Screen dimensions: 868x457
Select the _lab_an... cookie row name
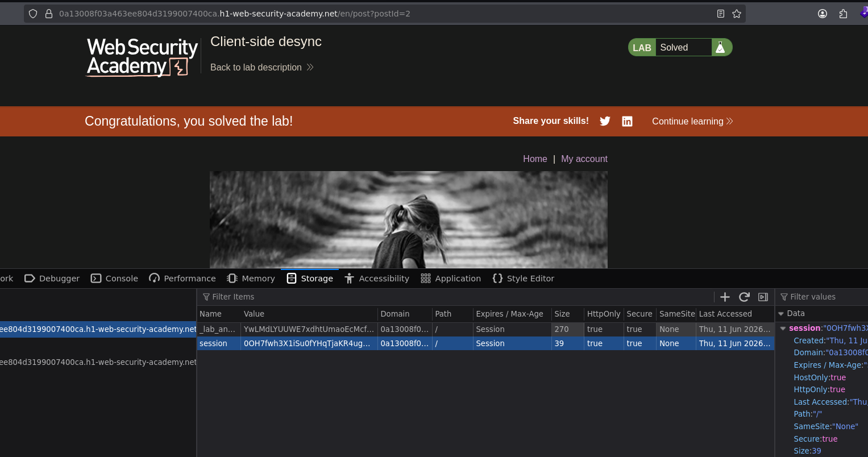click(x=219, y=329)
